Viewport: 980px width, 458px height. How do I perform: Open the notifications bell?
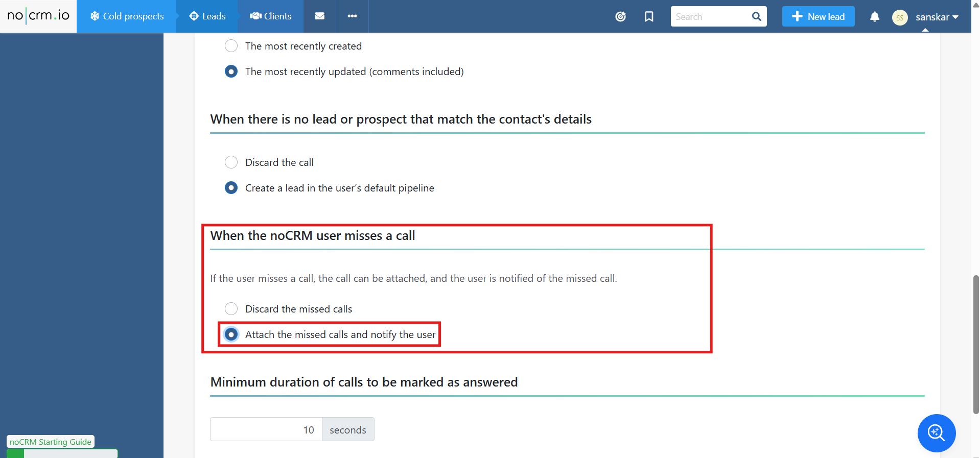(x=874, y=16)
